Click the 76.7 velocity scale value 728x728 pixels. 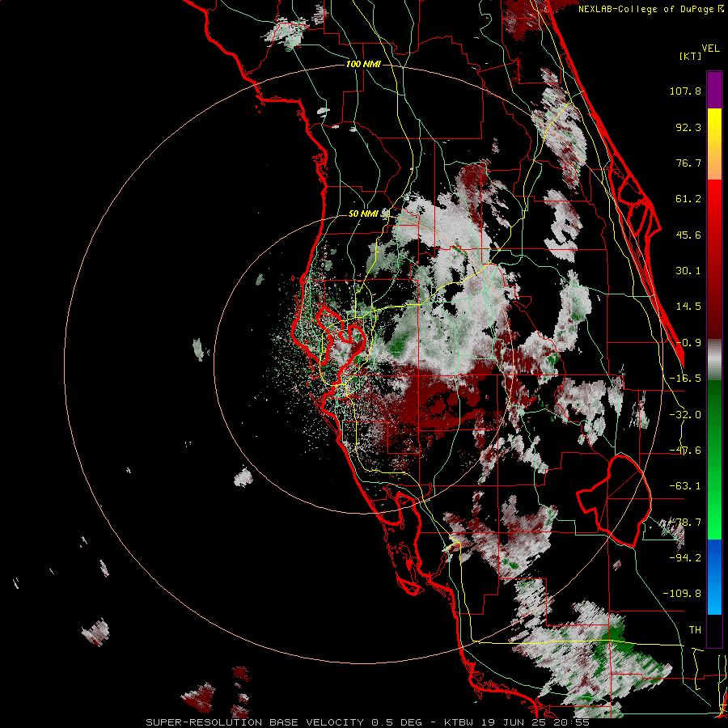click(688, 163)
